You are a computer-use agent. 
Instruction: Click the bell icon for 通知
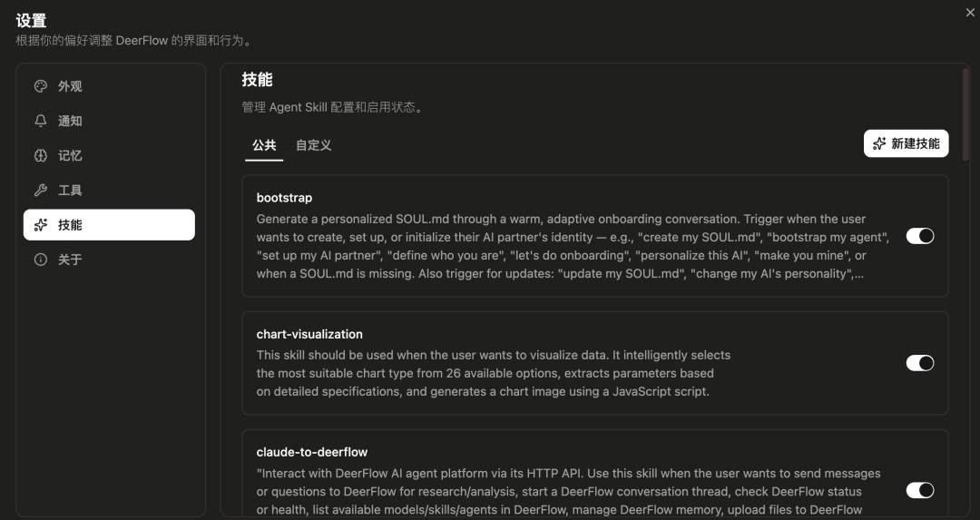click(x=41, y=121)
